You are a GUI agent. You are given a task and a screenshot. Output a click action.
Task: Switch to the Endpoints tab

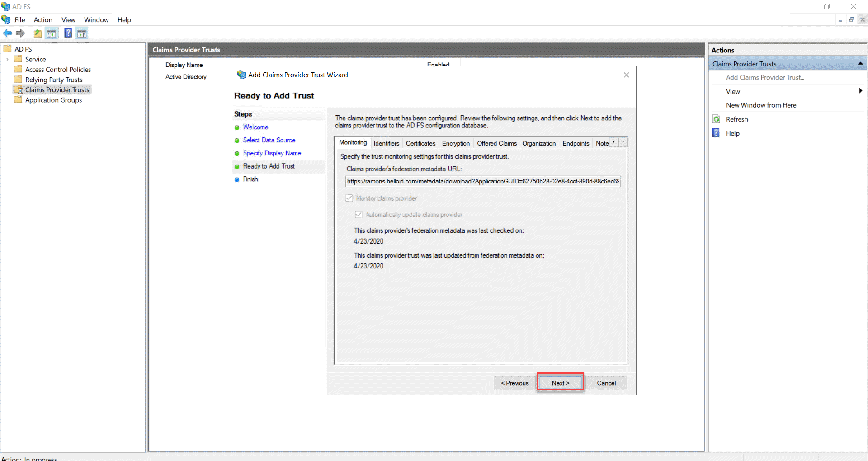[576, 143]
